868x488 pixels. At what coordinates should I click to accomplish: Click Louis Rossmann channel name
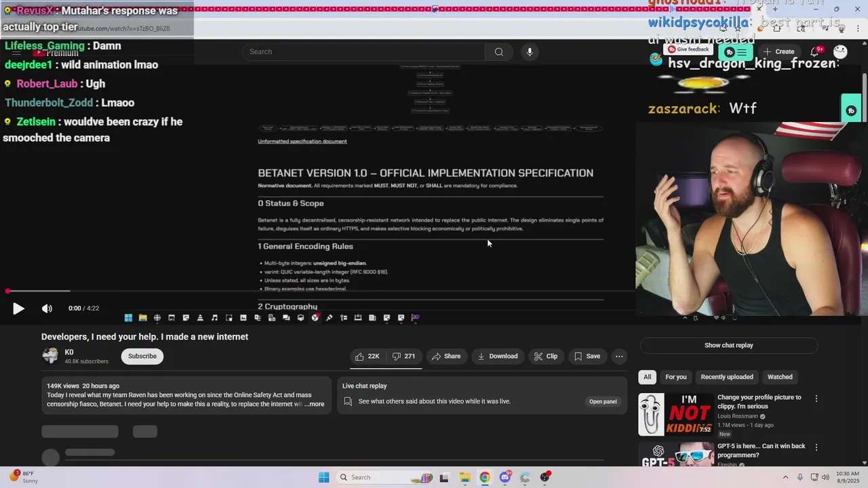click(738, 416)
